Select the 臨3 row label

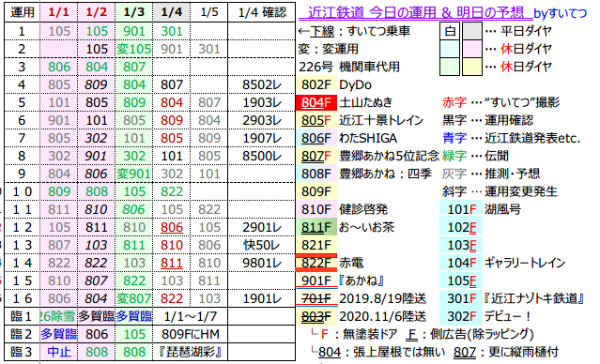pos(22,352)
